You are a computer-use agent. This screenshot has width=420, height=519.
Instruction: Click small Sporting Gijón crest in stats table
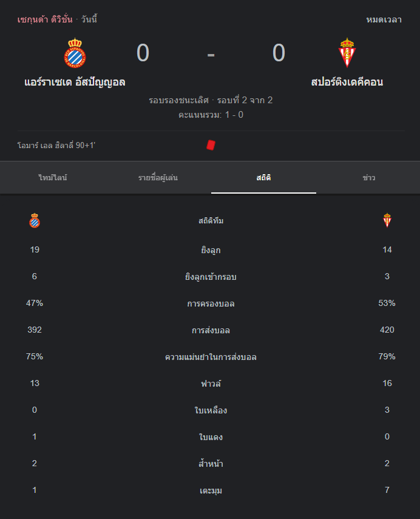point(387,220)
